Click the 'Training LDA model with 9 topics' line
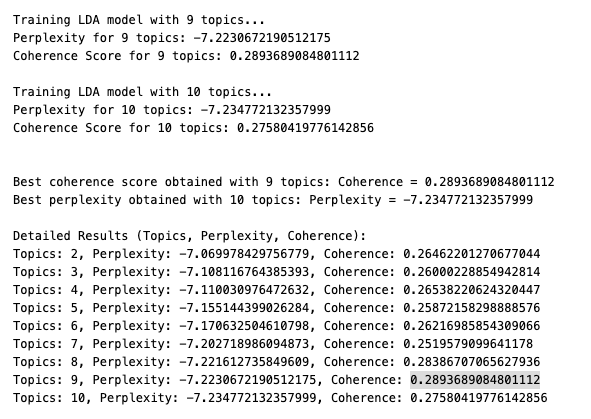Screen dimensions: 591x419 pyautogui.click(x=139, y=20)
